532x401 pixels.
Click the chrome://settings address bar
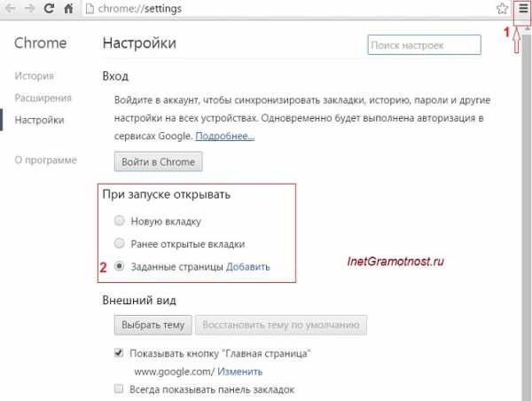point(288,9)
